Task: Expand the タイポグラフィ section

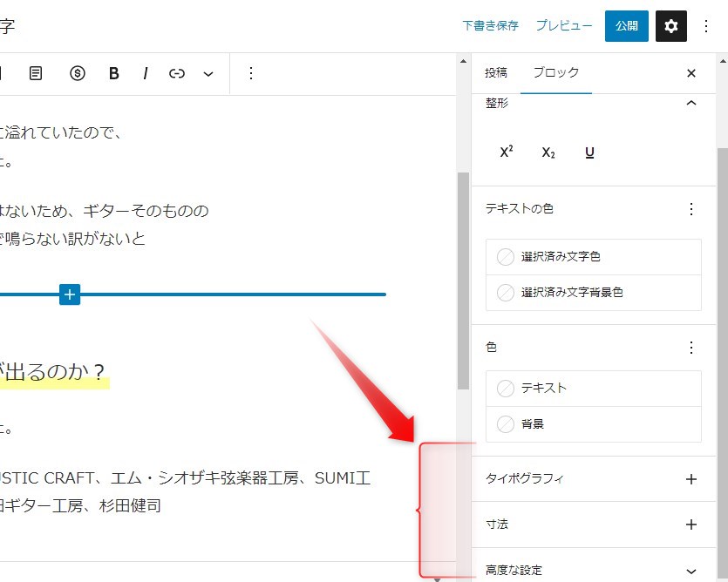Action: [x=691, y=479]
